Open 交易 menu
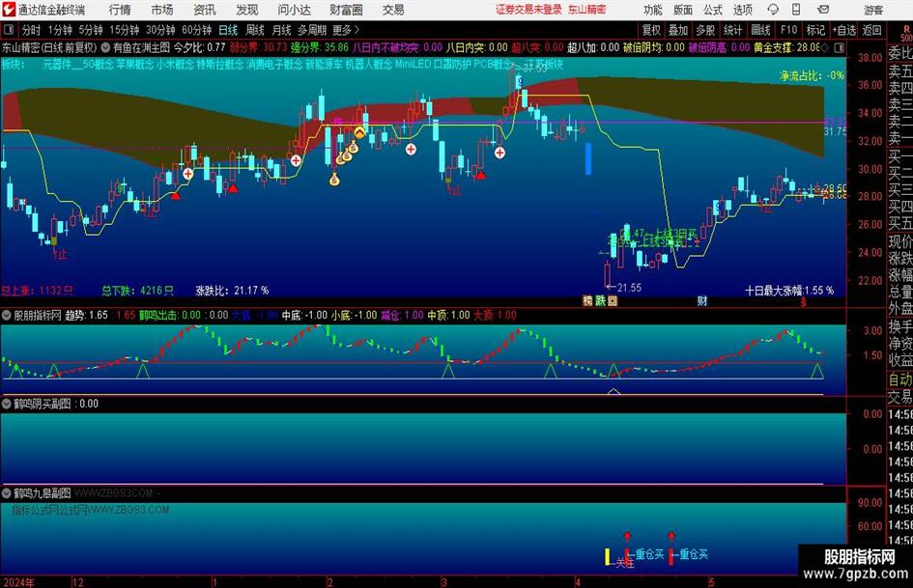Image resolution: width=913 pixels, height=588 pixels. [393, 10]
